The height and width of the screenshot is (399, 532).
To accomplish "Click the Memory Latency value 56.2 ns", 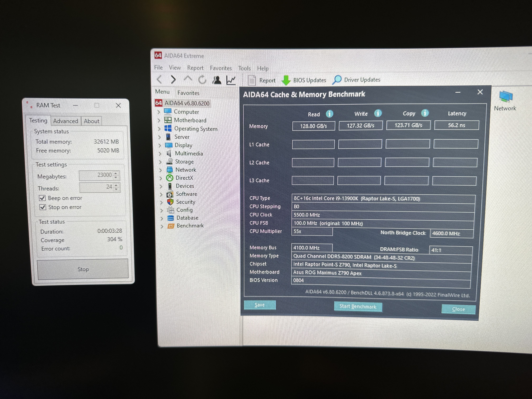I will click(457, 125).
